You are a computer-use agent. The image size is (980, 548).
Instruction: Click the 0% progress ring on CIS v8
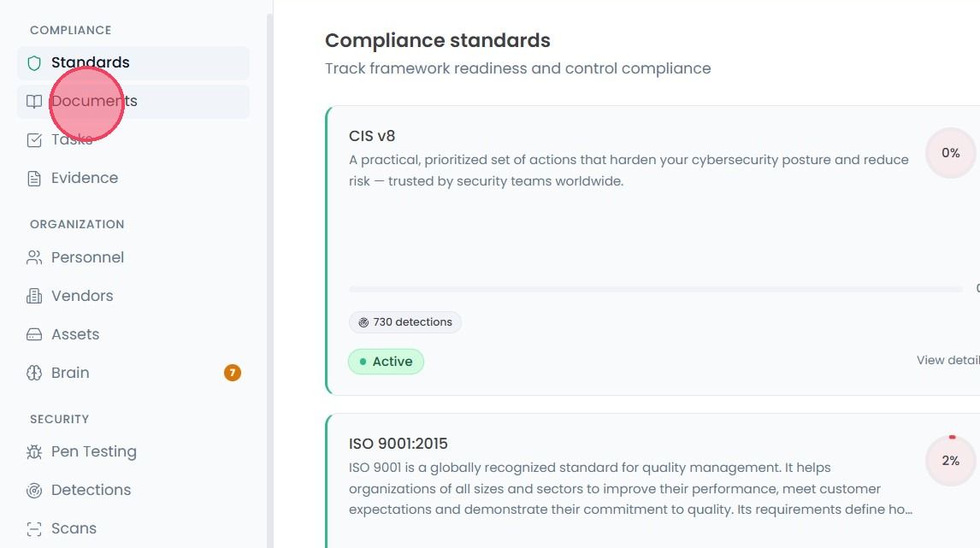coord(951,153)
